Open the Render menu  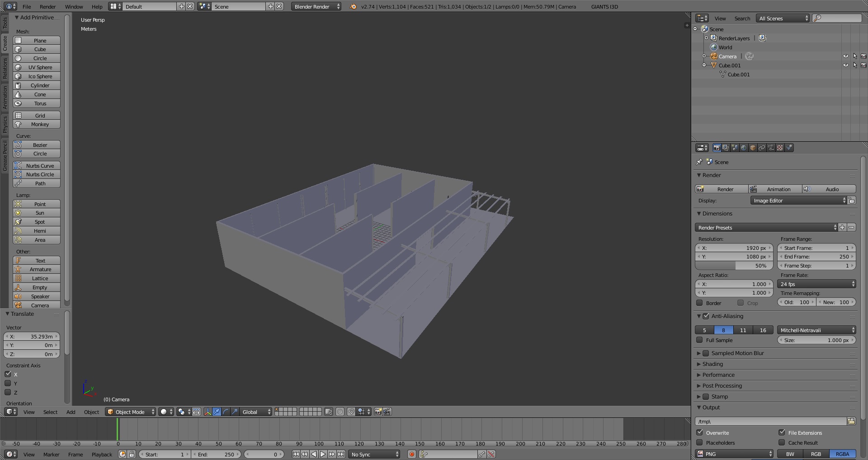coord(47,7)
